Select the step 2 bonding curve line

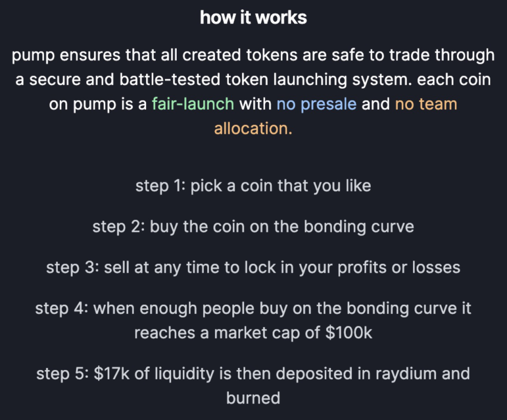click(253, 227)
